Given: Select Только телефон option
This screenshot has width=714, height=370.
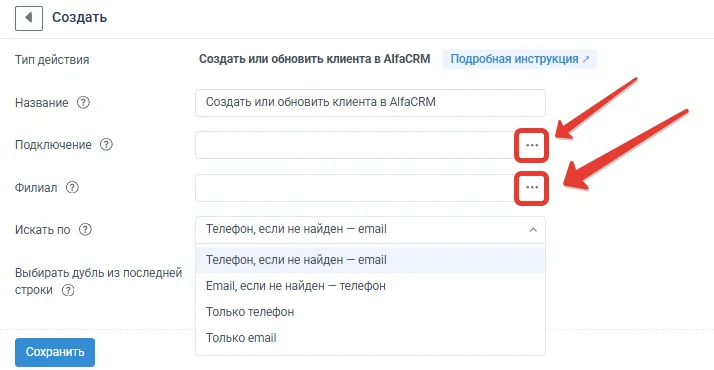Looking at the screenshot, I should 370,312.
